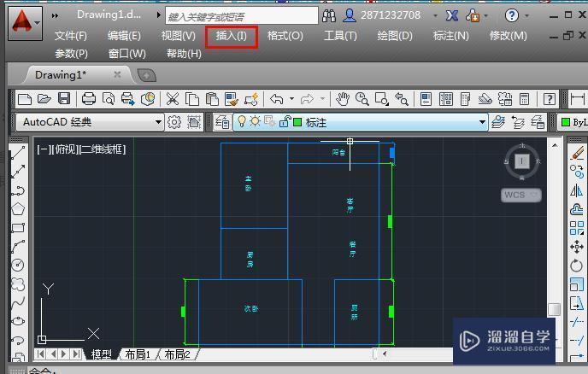
Task: Open the ByL color control dropdown
Action: pos(573,122)
